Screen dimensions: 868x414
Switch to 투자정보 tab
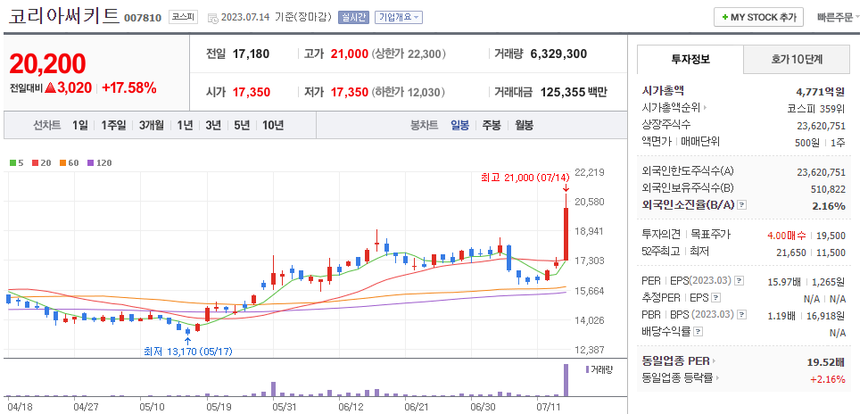tap(690, 59)
